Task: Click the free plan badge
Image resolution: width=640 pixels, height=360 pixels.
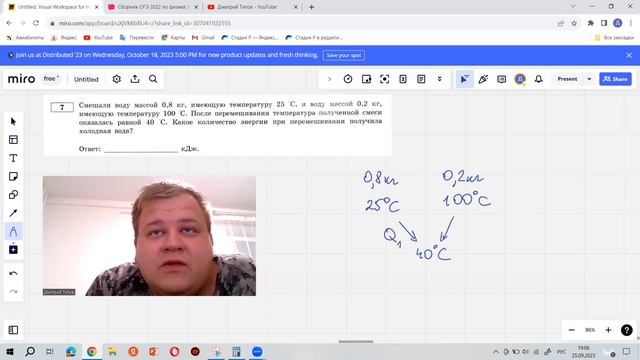Action: pos(51,79)
